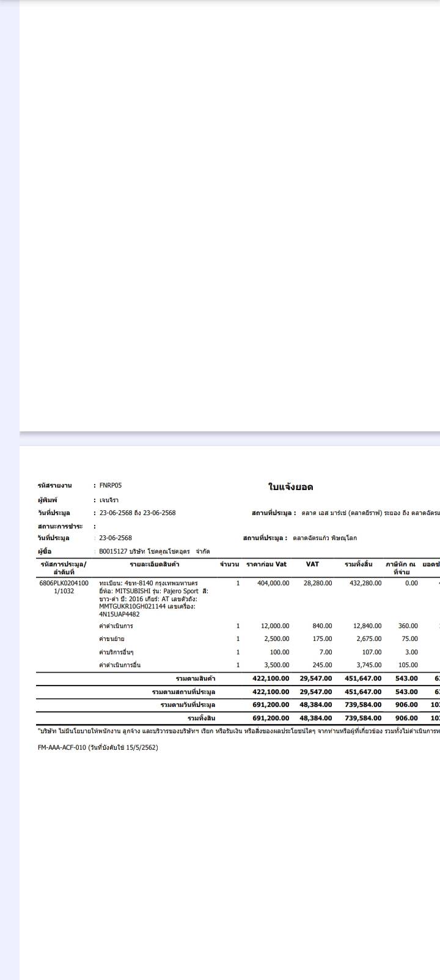Click the สถานะการชำระ label
440x980 pixels.
(x=60, y=526)
